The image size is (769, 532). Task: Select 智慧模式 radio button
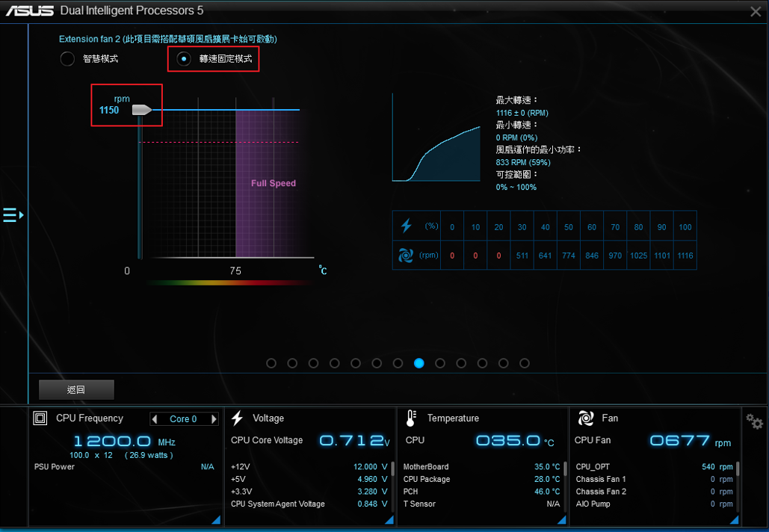point(67,59)
